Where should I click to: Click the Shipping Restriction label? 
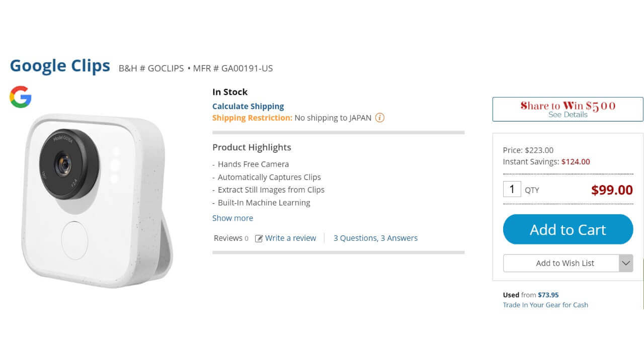point(252,118)
